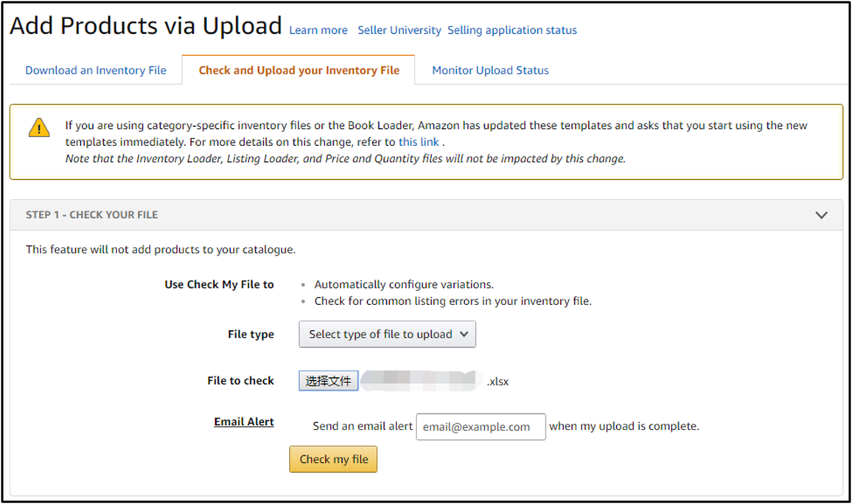Select Check and Upload your Inventory File tab
The image size is (852, 504).
pos(298,71)
